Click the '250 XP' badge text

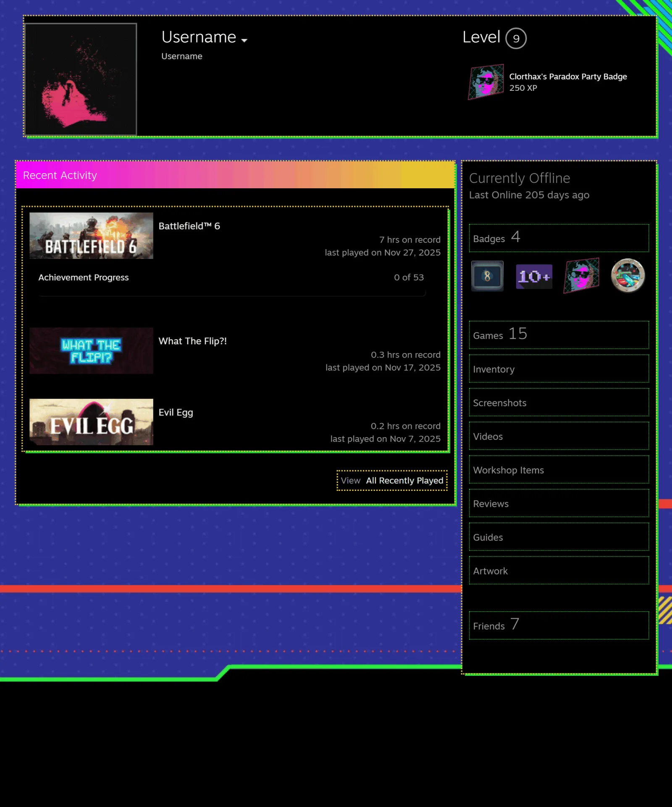[x=523, y=88]
